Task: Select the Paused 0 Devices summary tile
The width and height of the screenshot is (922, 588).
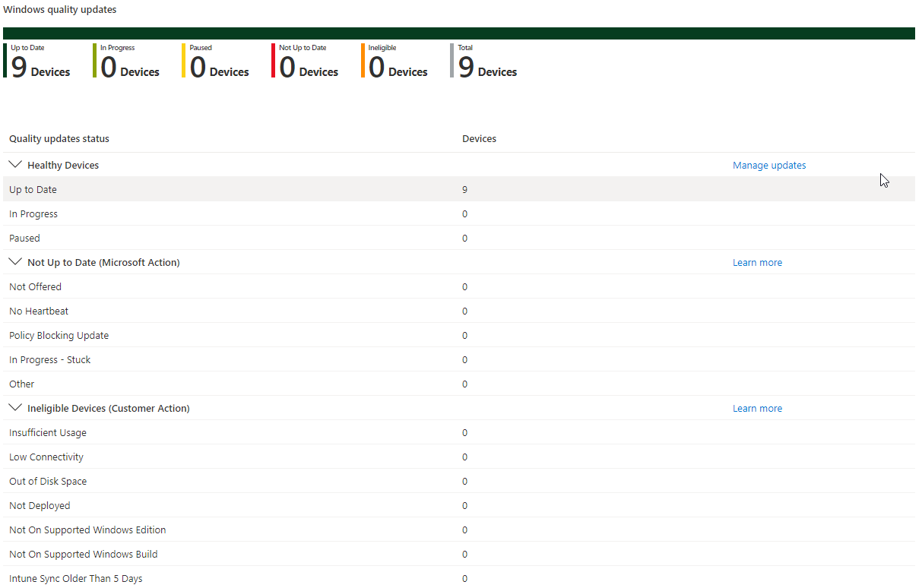Action: (219, 62)
